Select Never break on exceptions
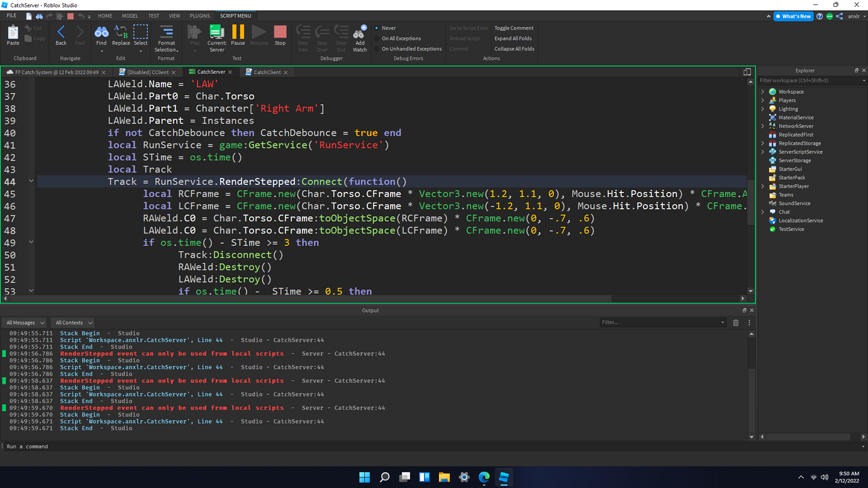 pyautogui.click(x=386, y=28)
